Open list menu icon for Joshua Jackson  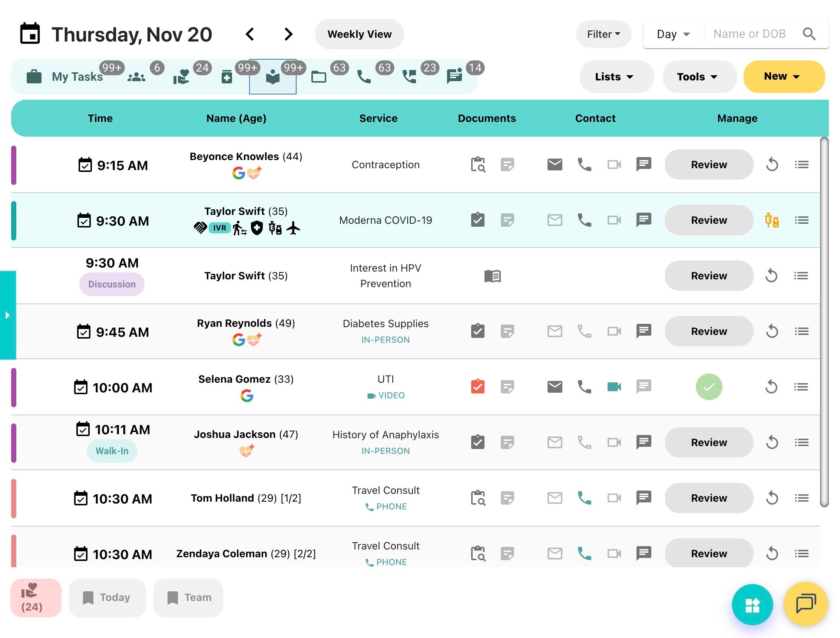[x=801, y=442]
